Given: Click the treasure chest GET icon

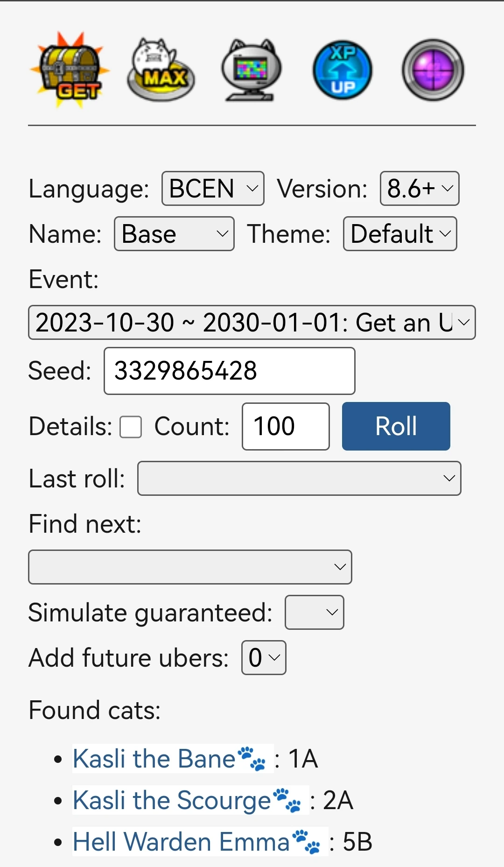Looking at the screenshot, I should [70, 70].
